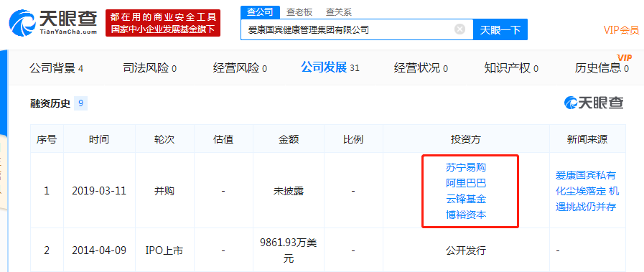
Task: Click the amount cell 未披露
Action: coord(289,191)
